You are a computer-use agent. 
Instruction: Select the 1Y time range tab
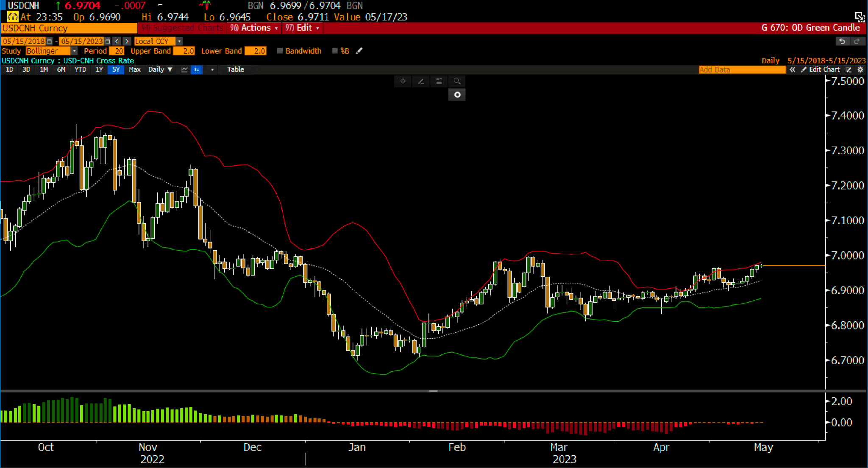[x=99, y=70]
